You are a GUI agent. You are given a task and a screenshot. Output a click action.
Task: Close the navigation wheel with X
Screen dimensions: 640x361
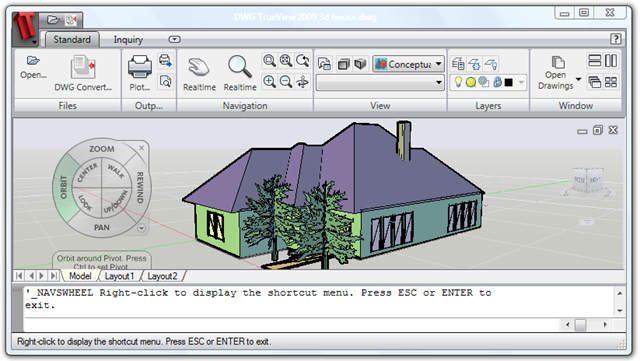pyautogui.click(x=141, y=148)
